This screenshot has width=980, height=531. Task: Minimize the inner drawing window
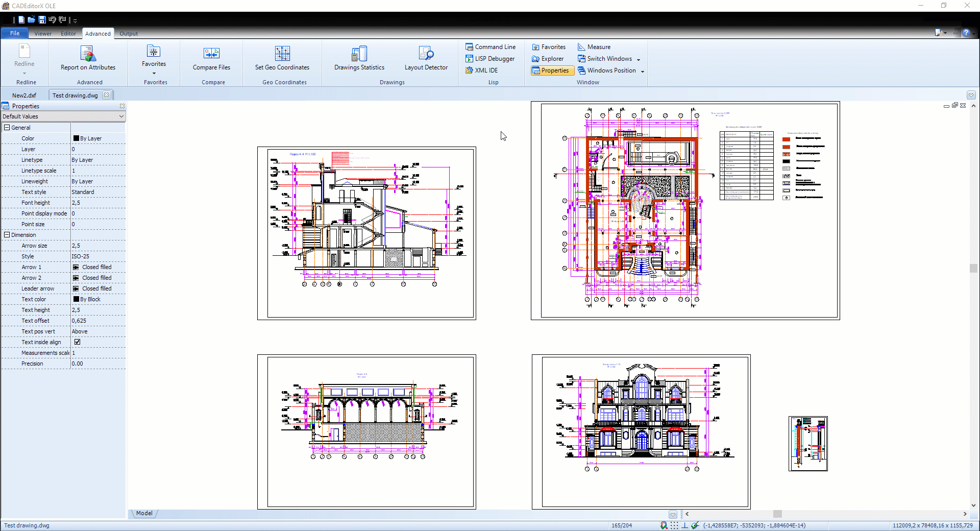[x=946, y=106]
